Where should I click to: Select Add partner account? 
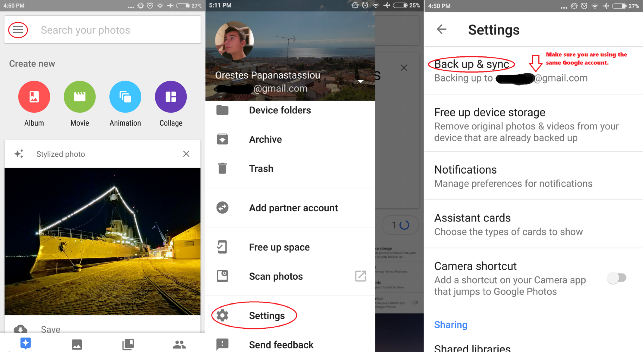(x=290, y=208)
